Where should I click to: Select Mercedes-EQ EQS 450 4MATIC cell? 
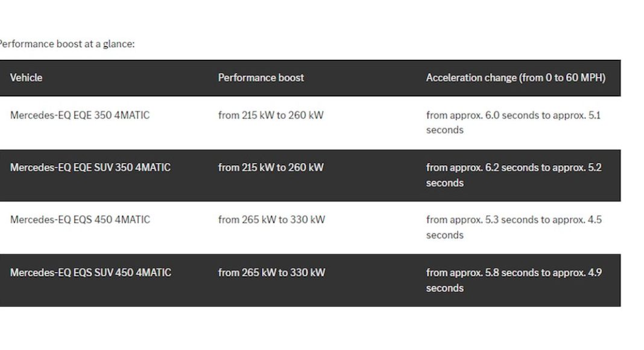pos(80,220)
